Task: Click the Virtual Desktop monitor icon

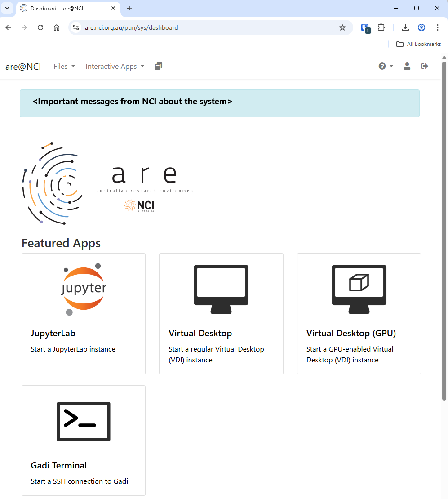Action: [221, 289]
